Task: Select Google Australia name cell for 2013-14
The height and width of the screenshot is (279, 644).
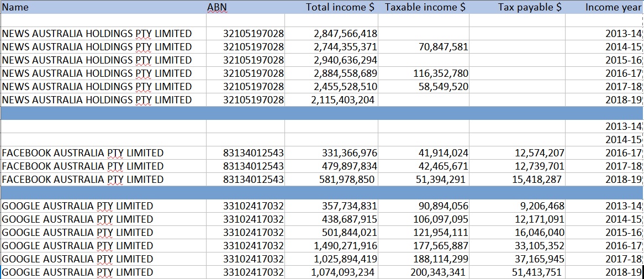Action: pyautogui.click(x=103, y=206)
